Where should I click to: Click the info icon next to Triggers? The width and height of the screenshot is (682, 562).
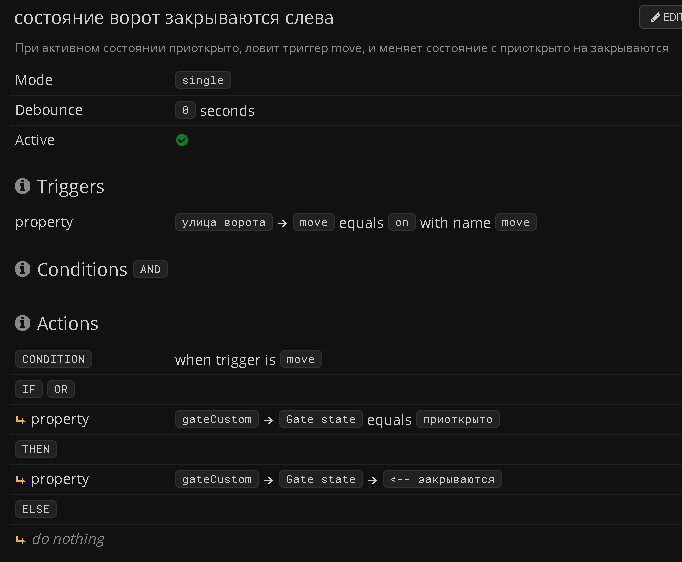23,186
